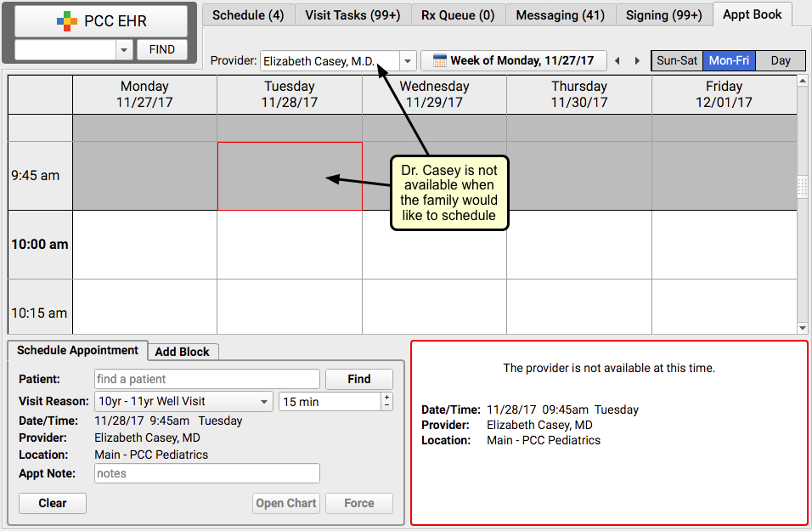The height and width of the screenshot is (531, 812).
Task: Open the patient search dropdown arrow
Action: point(124,50)
